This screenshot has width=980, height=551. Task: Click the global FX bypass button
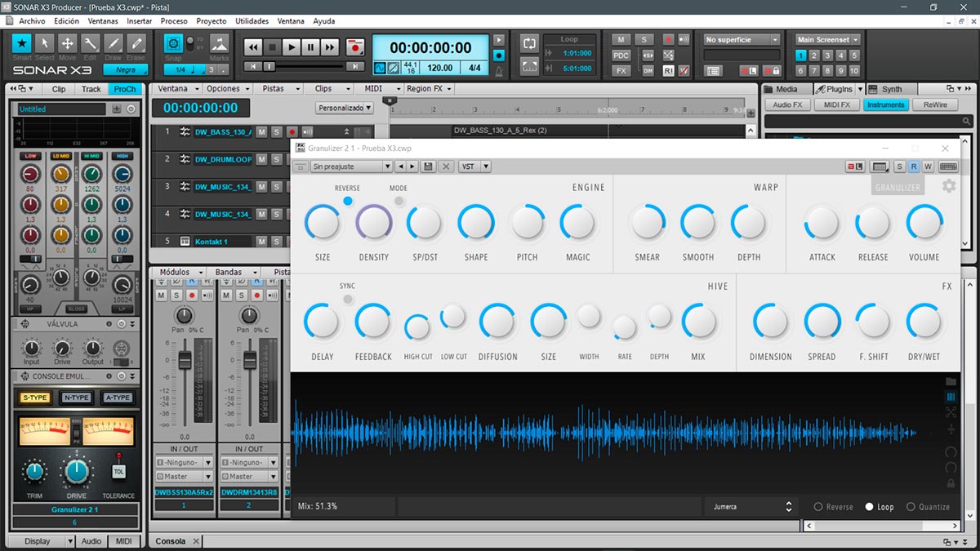tap(621, 70)
